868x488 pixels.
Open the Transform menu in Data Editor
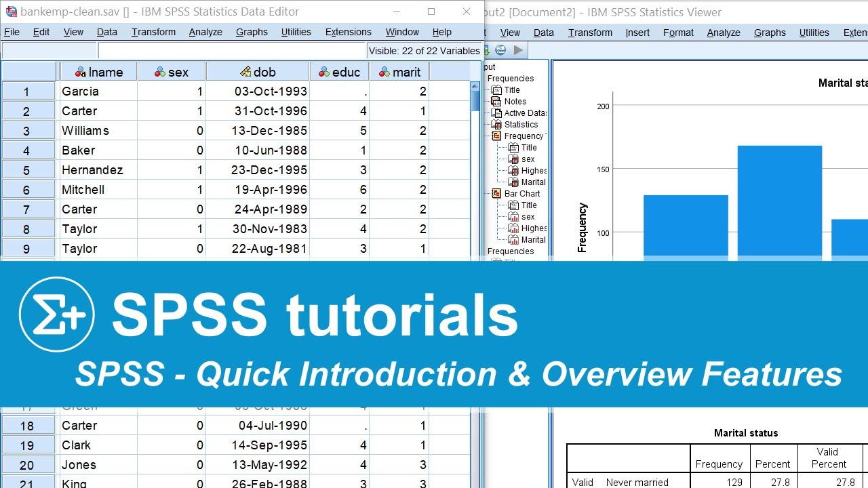point(153,32)
